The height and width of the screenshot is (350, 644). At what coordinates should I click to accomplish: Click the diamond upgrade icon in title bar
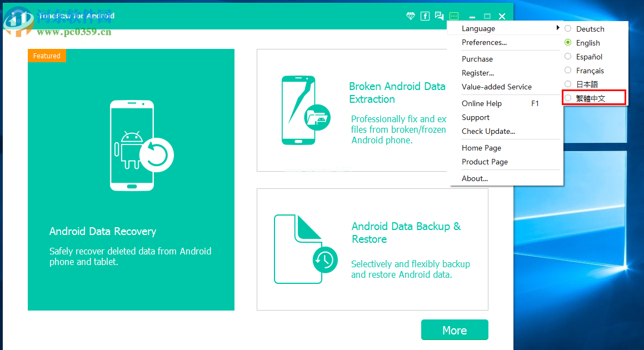pyautogui.click(x=410, y=16)
